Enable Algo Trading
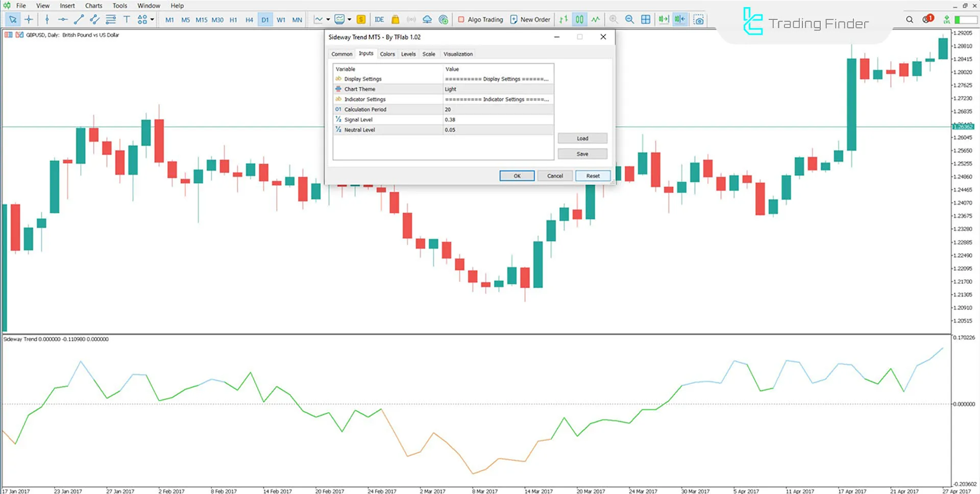 click(x=480, y=19)
